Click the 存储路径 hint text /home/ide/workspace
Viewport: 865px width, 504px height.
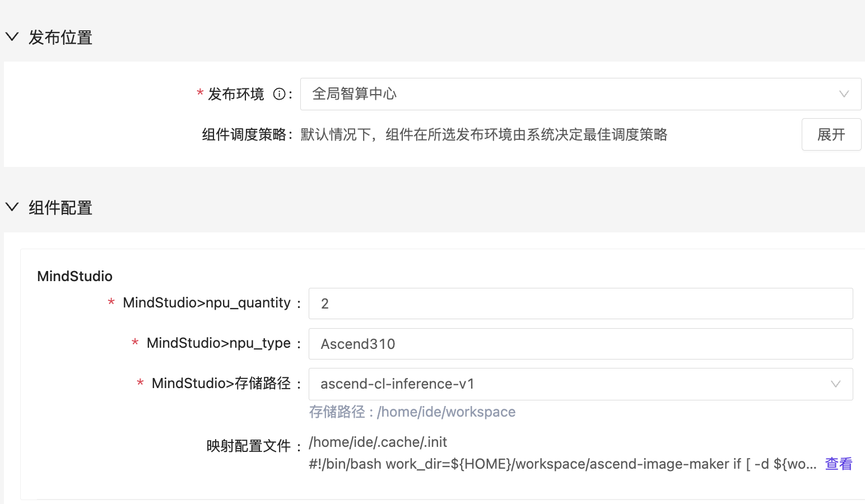click(x=412, y=412)
